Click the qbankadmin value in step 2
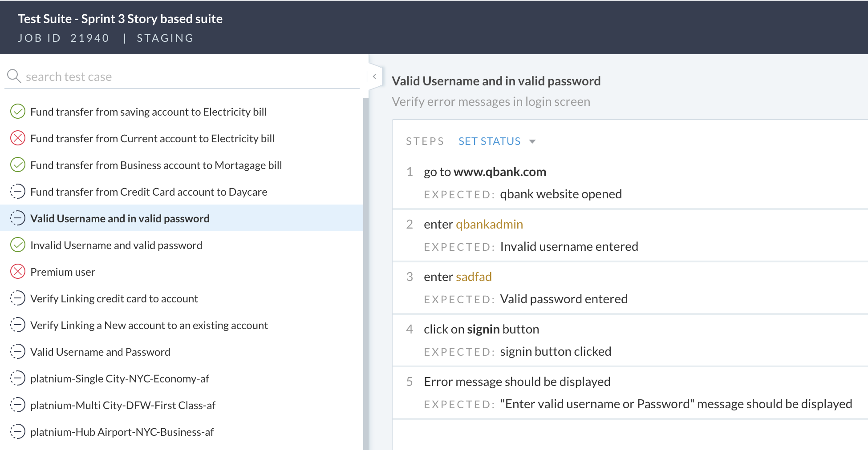Screen dimensions: 868x450 pyautogui.click(x=489, y=225)
